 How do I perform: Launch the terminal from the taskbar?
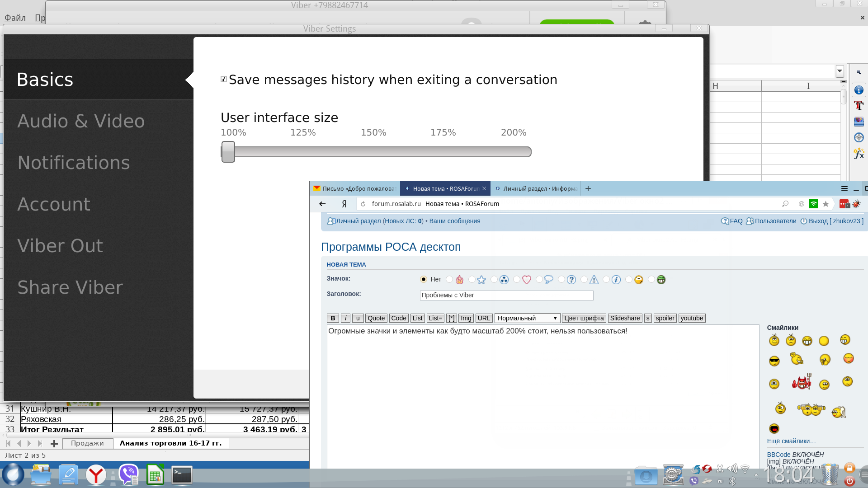click(x=182, y=475)
